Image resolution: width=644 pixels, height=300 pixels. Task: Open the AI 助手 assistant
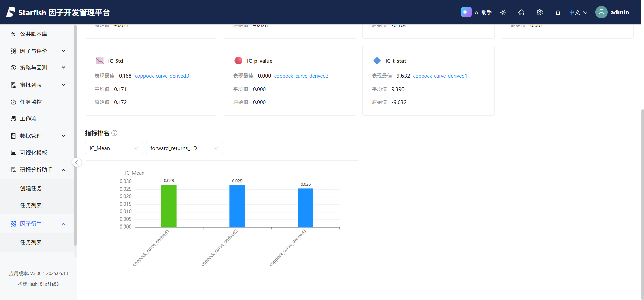[476, 12]
